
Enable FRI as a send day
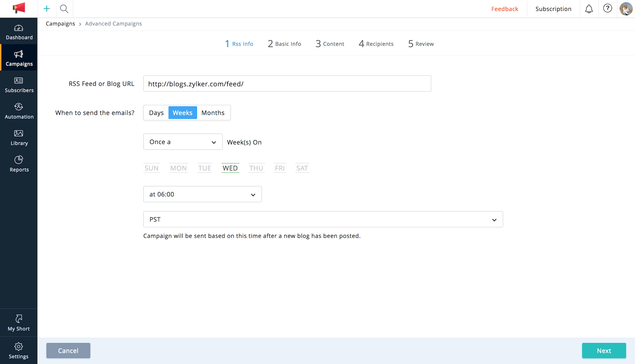(280, 168)
